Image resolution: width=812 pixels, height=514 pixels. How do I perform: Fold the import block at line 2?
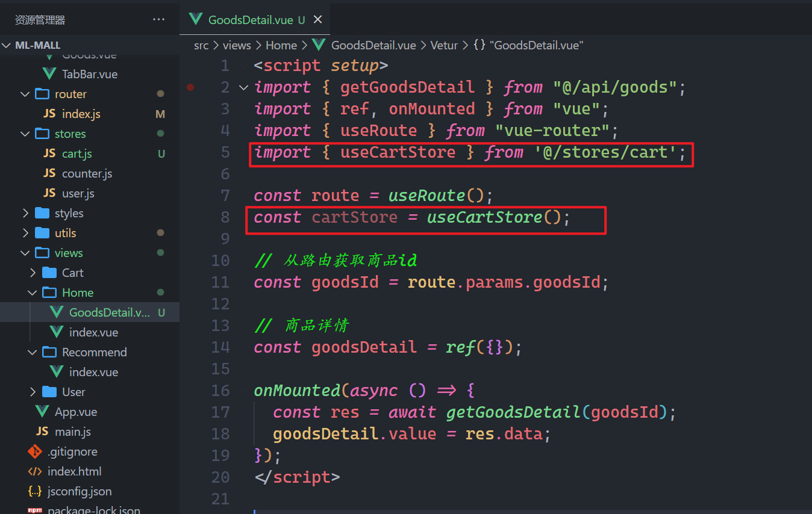pos(243,87)
